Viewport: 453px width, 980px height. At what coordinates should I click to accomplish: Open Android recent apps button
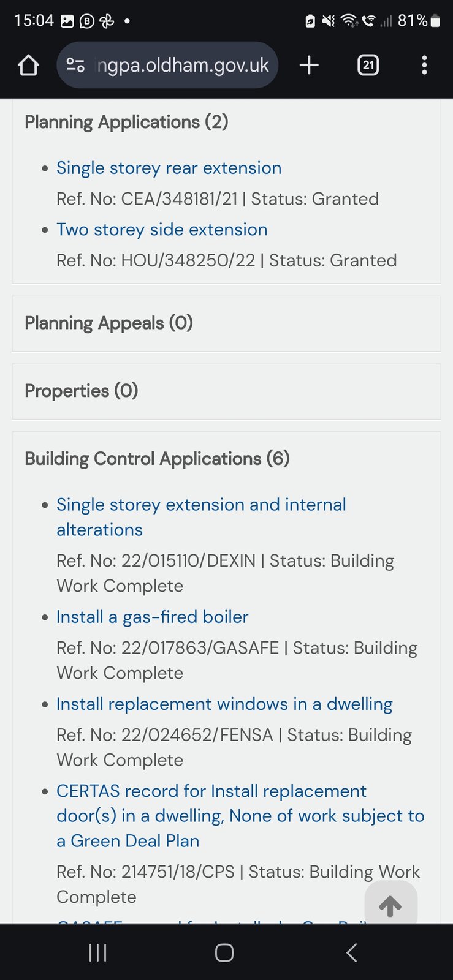coord(98,952)
